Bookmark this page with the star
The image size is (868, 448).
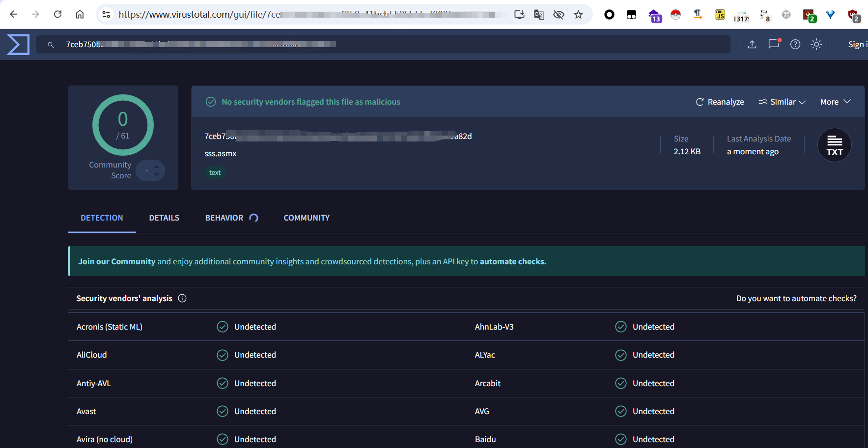(578, 15)
